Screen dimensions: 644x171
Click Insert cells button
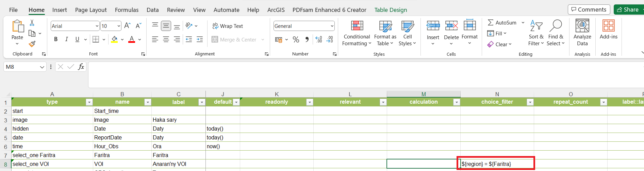coord(433,33)
